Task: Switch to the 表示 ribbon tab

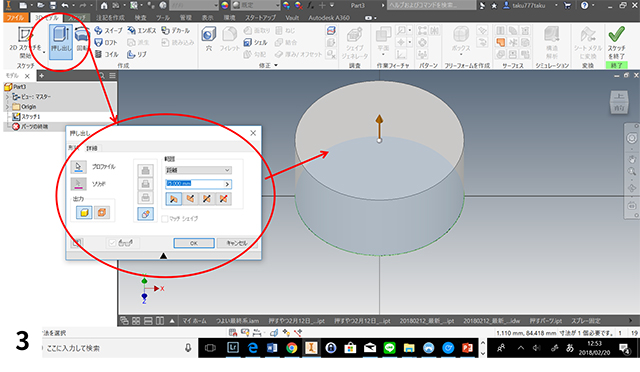Action: click(x=207, y=18)
